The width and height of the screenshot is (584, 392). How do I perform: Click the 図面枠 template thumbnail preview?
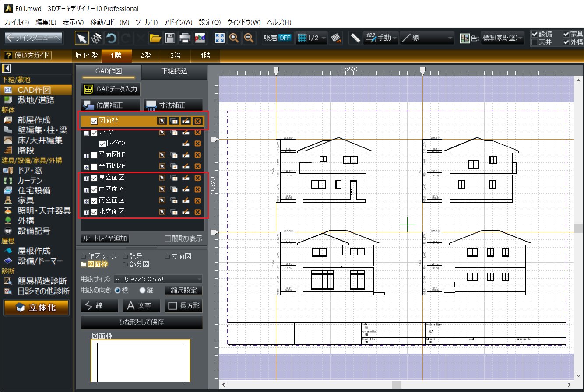click(x=141, y=361)
